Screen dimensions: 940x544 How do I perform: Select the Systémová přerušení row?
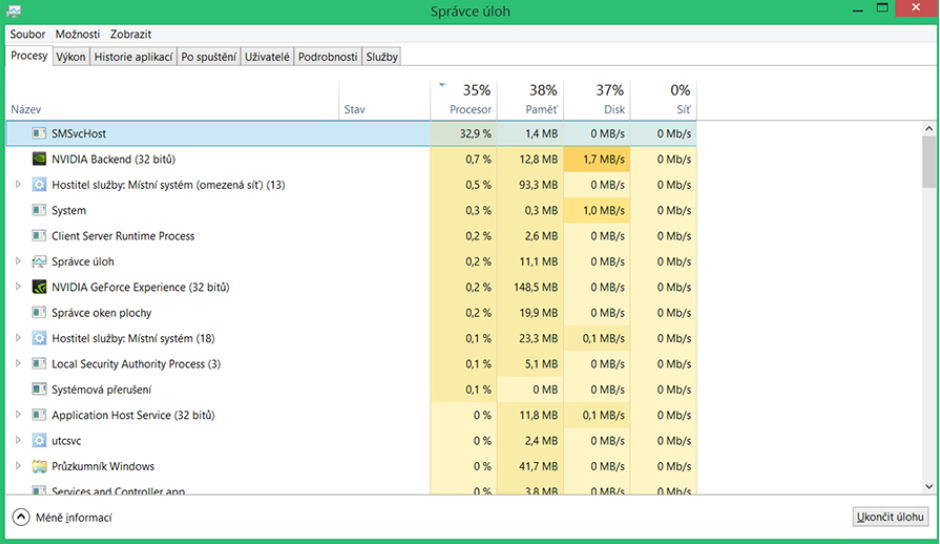coord(200,389)
